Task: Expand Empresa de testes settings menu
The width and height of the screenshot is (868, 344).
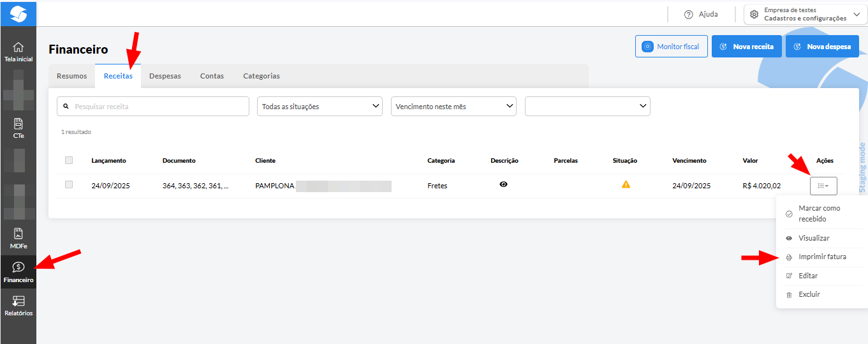Action: click(x=805, y=14)
